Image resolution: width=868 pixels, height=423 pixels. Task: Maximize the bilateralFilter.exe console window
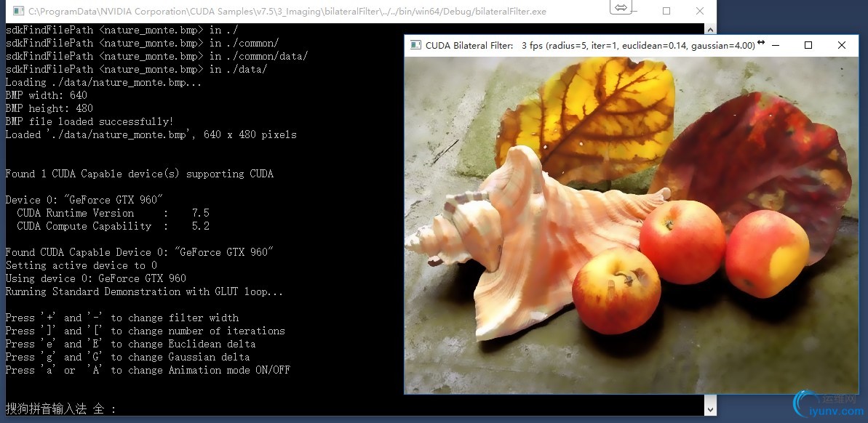pyautogui.click(x=666, y=11)
